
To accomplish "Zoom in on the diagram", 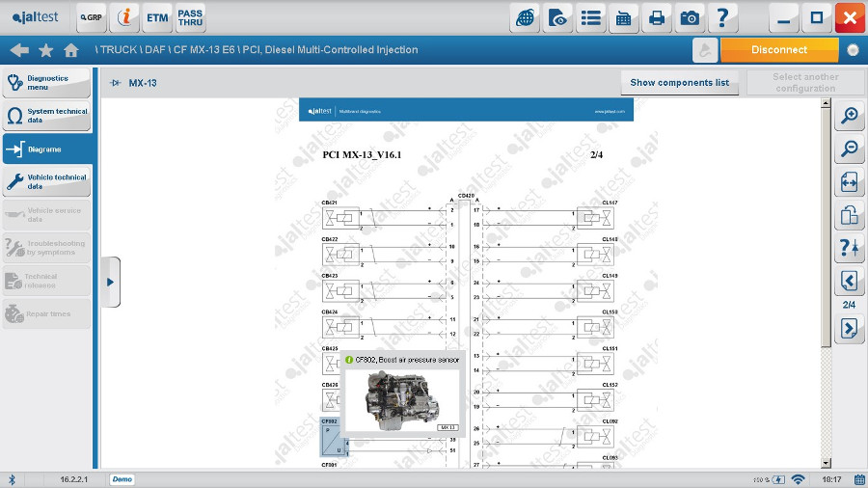I will tap(849, 116).
